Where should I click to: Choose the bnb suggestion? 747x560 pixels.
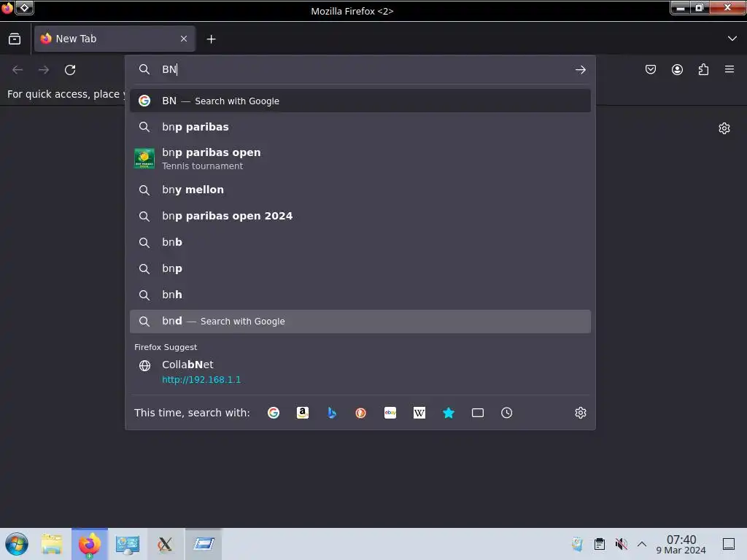click(x=360, y=242)
